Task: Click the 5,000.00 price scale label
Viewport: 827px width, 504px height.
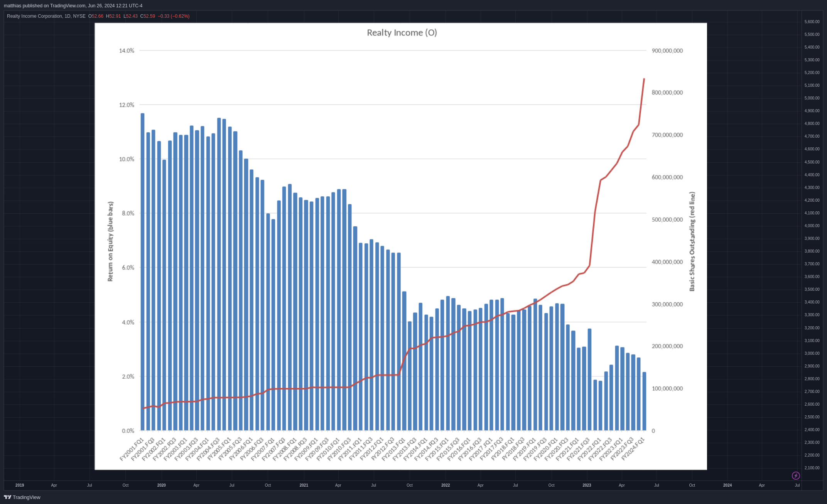Action: pyautogui.click(x=812, y=98)
